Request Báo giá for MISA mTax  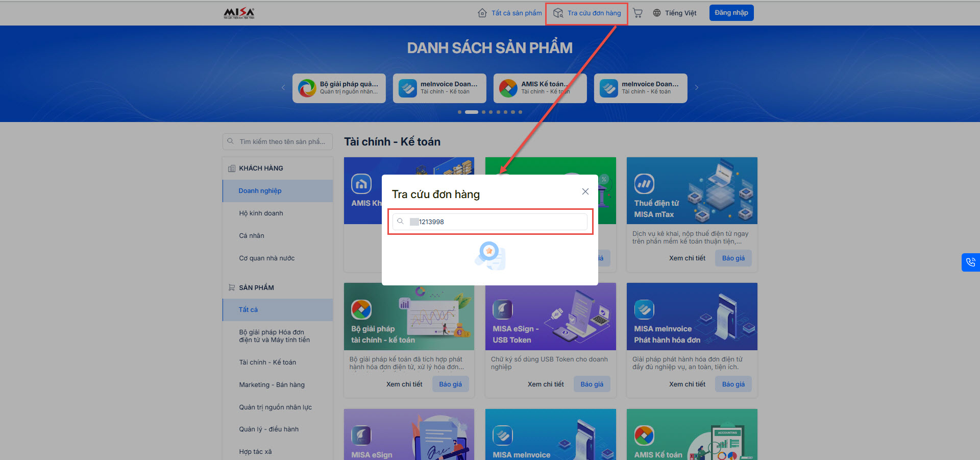click(x=733, y=258)
